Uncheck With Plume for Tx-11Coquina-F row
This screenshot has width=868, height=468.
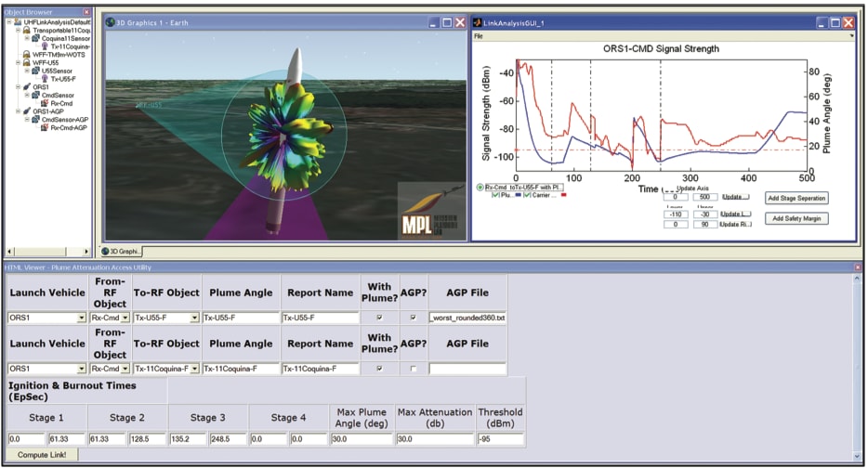[379, 369]
